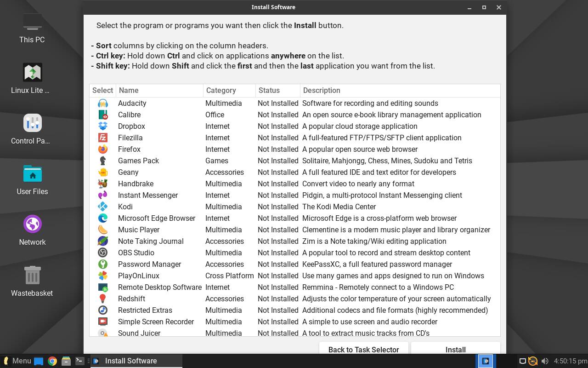Select the Dropbox icon in the list

pyautogui.click(x=103, y=126)
